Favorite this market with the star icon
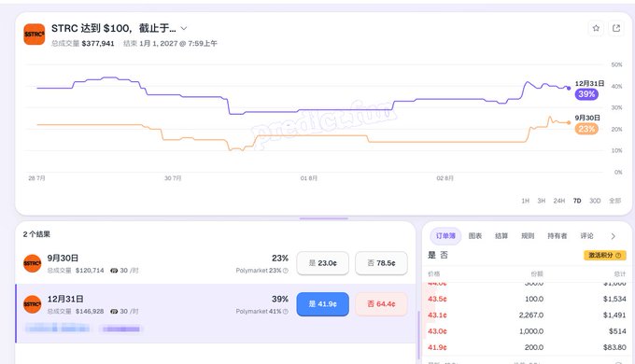 (596, 28)
